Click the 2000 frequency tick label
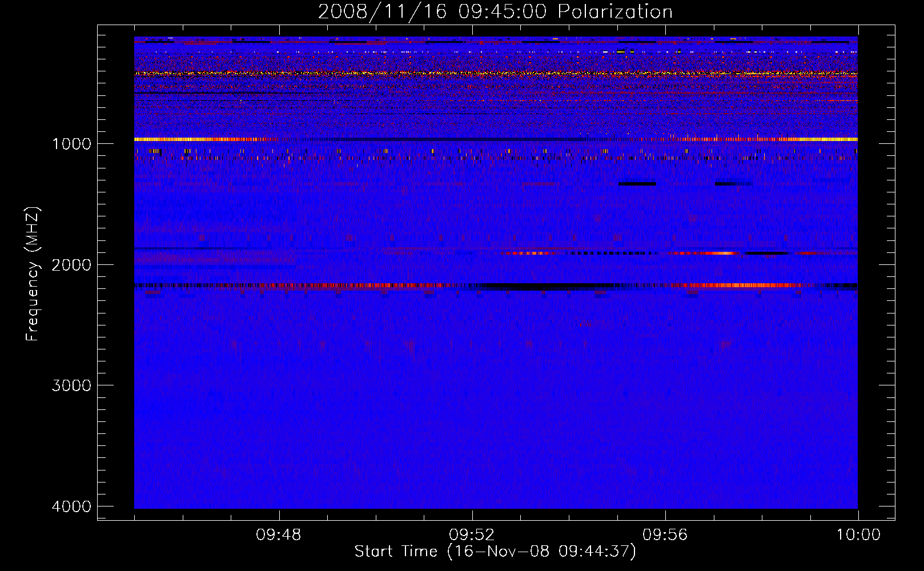The width and height of the screenshot is (924, 571). tap(71, 265)
